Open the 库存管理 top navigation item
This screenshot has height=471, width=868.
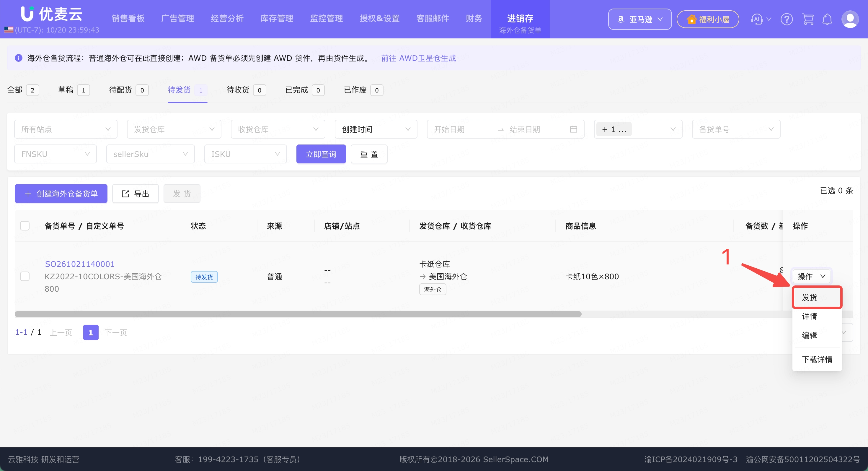pyautogui.click(x=277, y=19)
